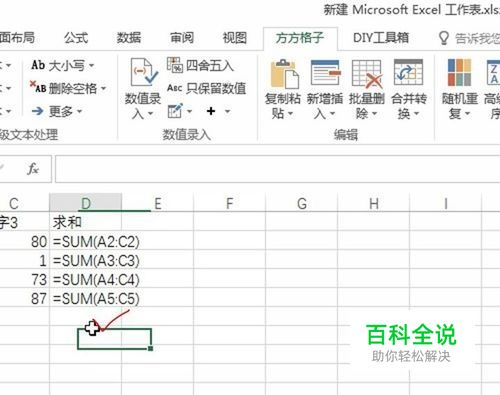Switch to the 公式 tab
This screenshot has height=395, width=500.
point(76,38)
